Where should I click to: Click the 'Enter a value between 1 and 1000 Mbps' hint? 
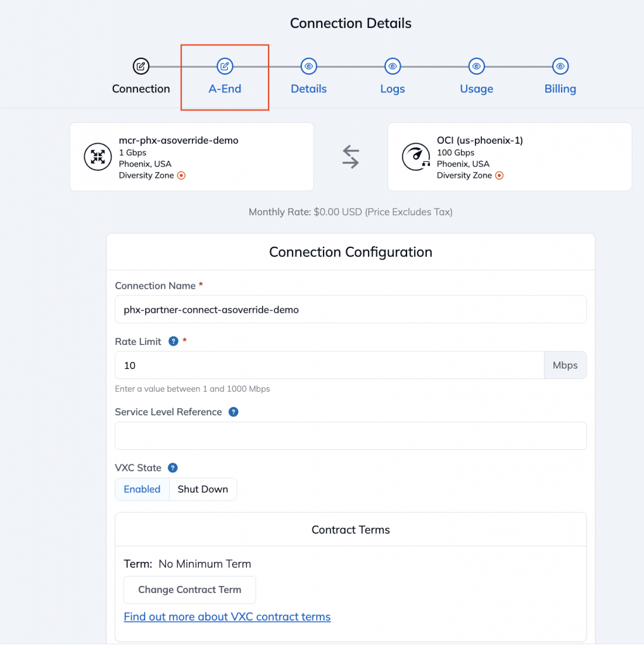[193, 389]
